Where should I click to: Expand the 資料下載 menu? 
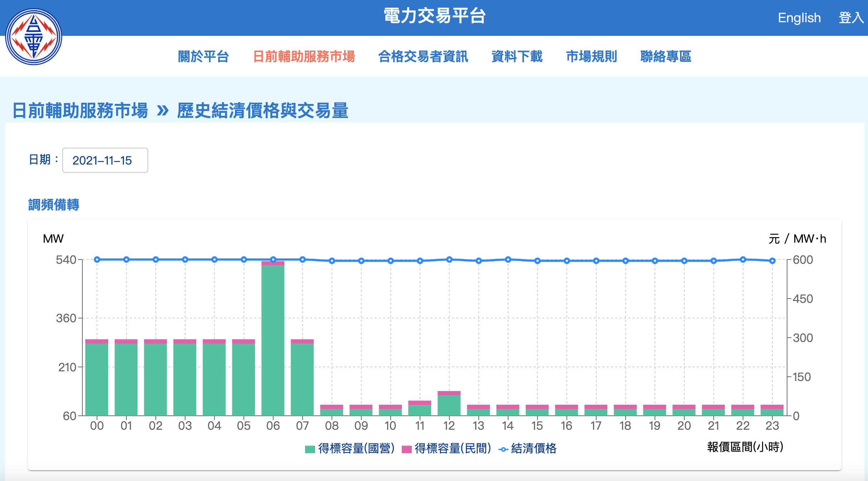coord(517,57)
